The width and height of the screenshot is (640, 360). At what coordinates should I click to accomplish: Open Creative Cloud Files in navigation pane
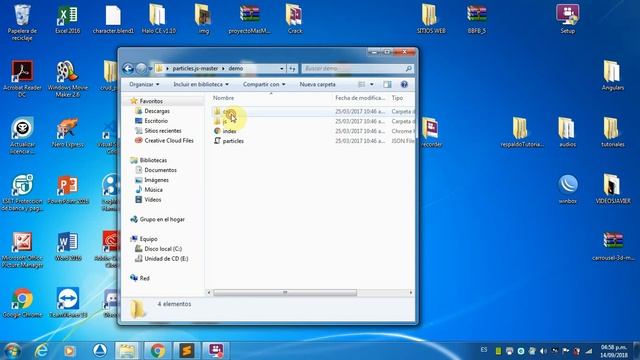[169, 140]
